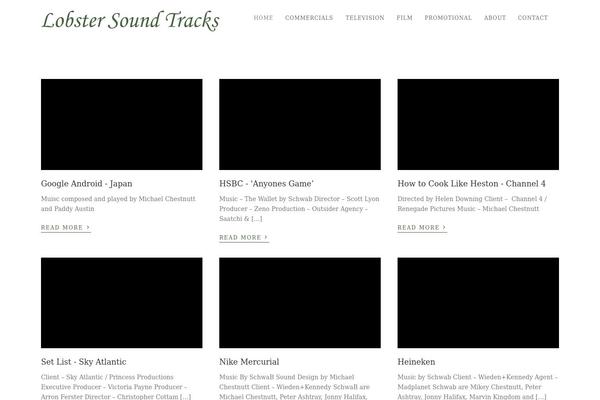Read more about HSBC 'Anyones Game'
The height and width of the screenshot is (400, 600).
point(244,238)
